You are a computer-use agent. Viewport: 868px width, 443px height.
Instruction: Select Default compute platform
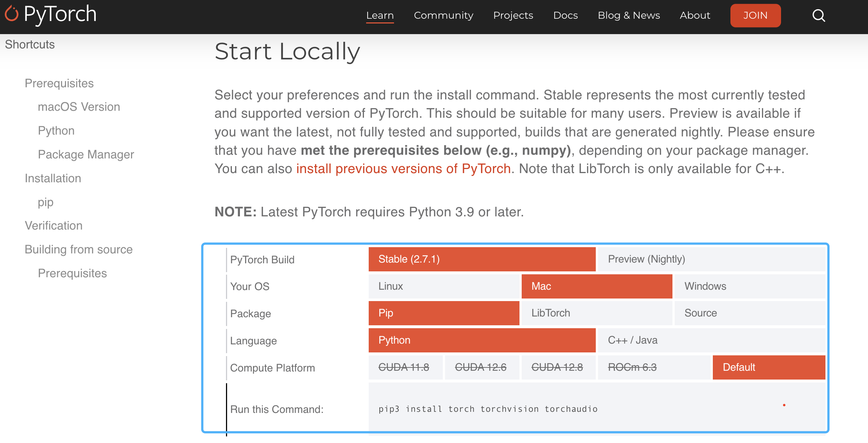click(769, 367)
